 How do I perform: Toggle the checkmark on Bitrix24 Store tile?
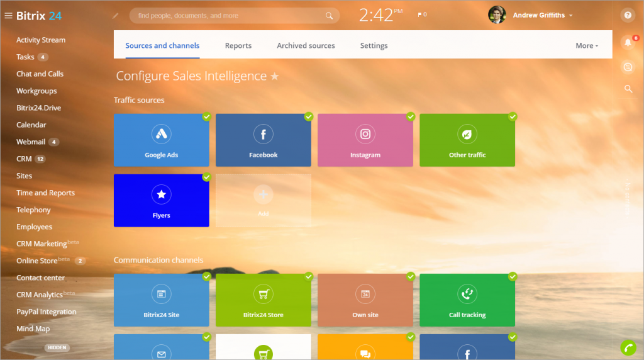click(308, 276)
